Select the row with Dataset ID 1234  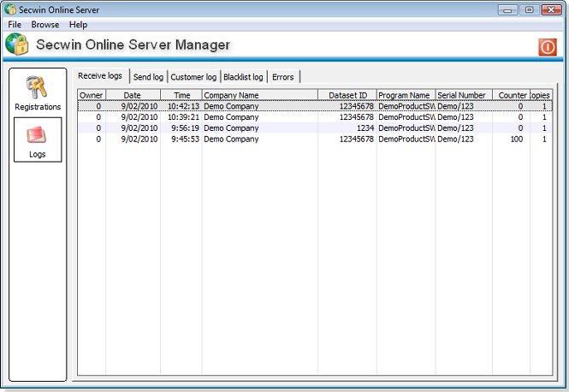(x=257, y=128)
